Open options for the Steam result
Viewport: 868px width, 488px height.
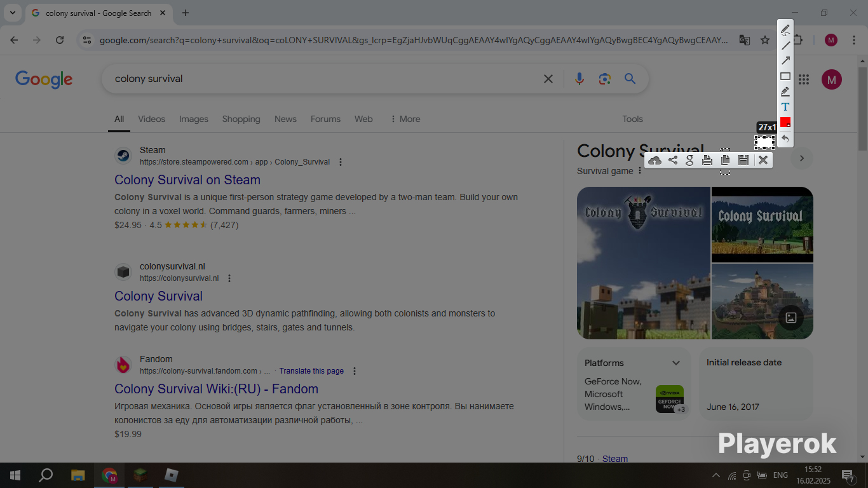tap(341, 162)
